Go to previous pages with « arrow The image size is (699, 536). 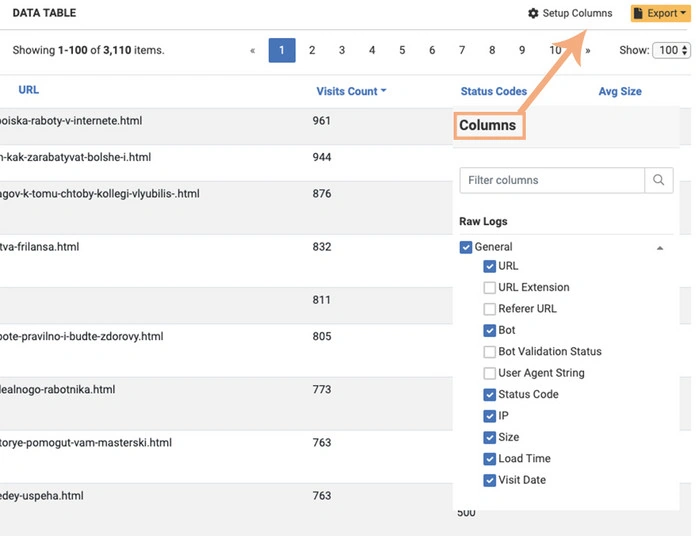[x=252, y=50]
